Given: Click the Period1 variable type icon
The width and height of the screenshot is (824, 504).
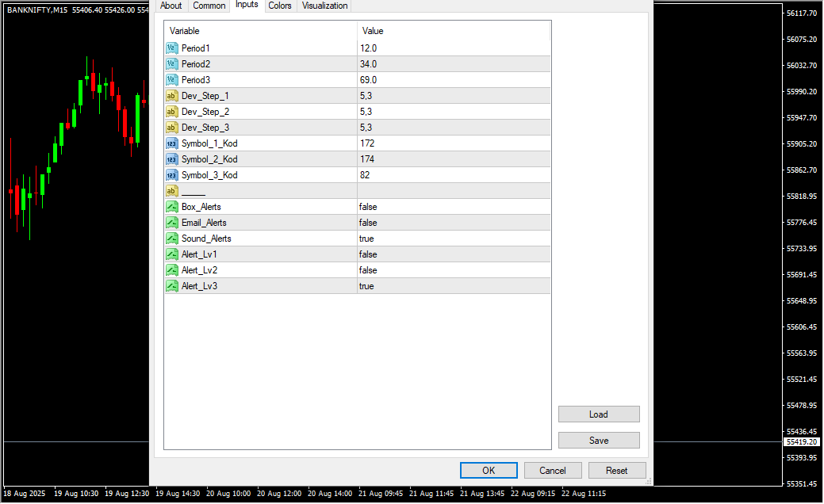Looking at the screenshot, I should [172, 48].
